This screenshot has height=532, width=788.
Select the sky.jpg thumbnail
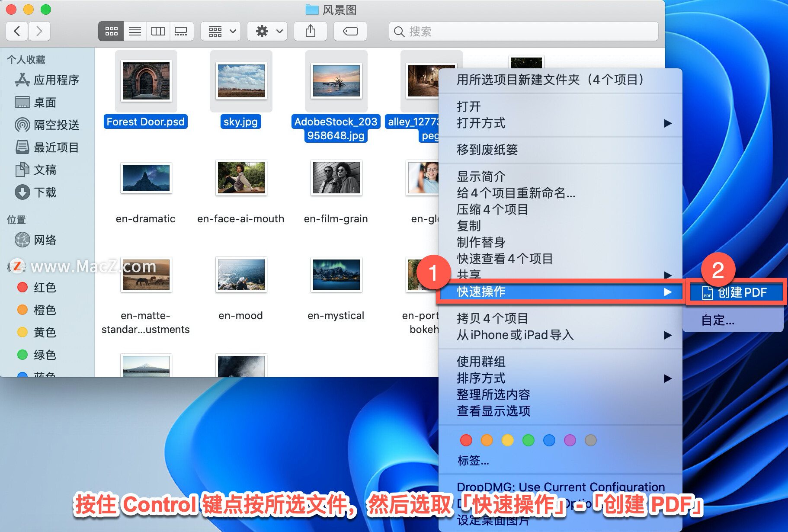click(x=241, y=81)
